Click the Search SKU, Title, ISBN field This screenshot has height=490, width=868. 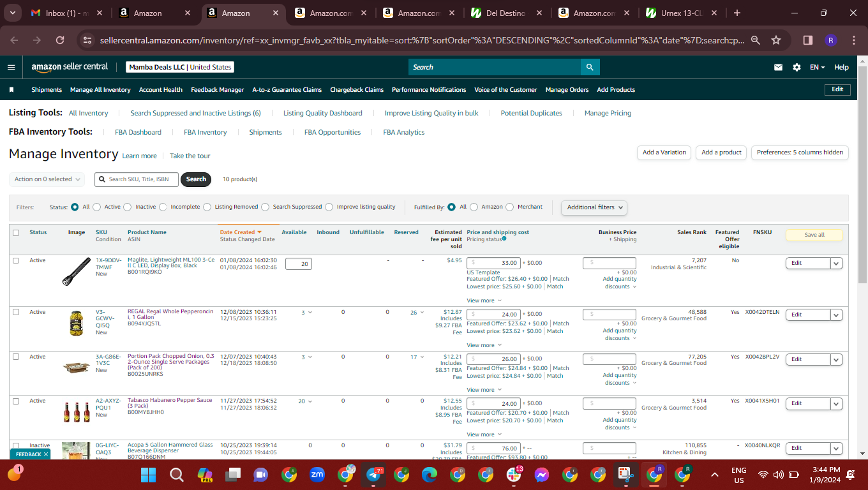coord(137,179)
